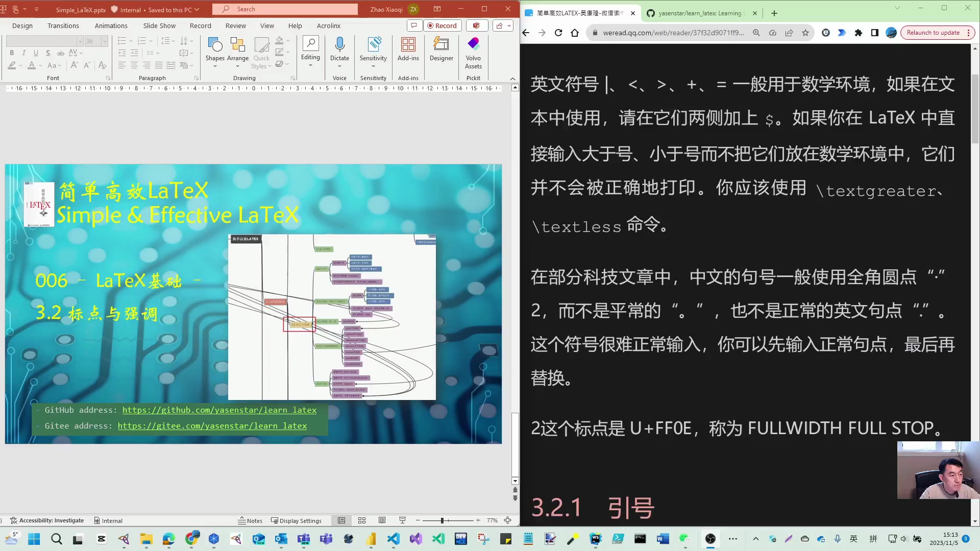Screen dimensions: 980x551
Task: Open the Designer pane
Action: [x=442, y=49]
